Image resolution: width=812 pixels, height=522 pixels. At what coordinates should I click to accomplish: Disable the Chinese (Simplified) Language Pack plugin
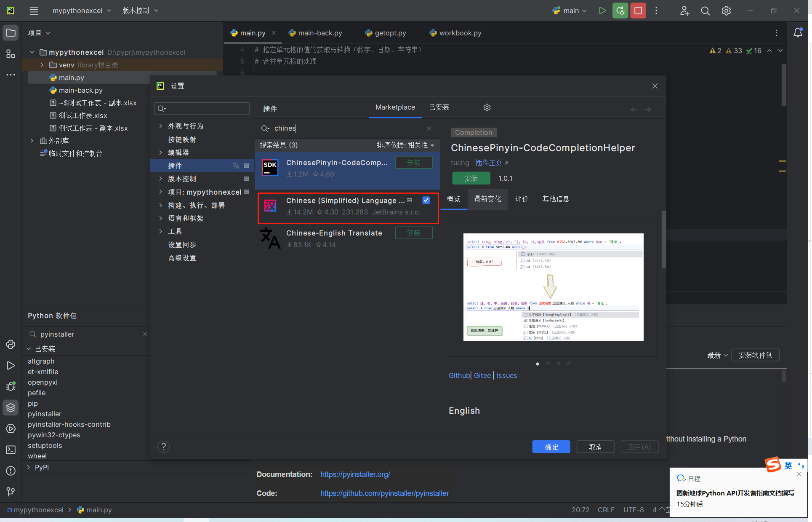pyautogui.click(x=426, y=200)
